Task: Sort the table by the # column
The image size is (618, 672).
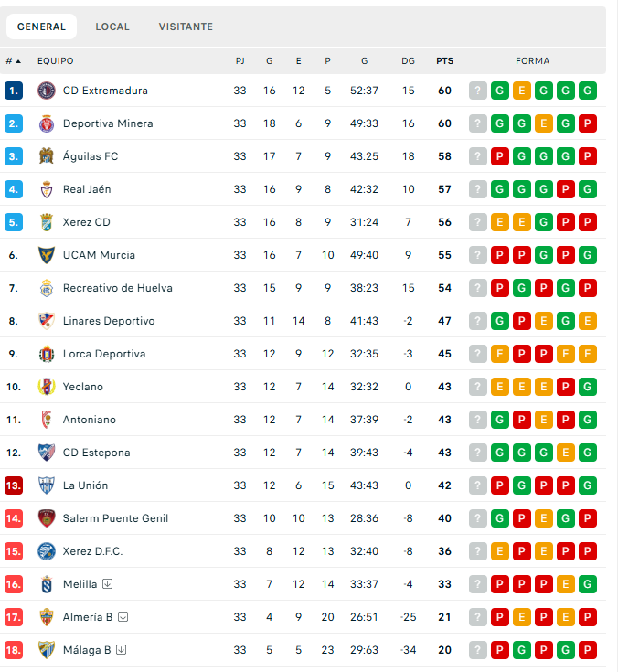Action: tap(13, 61)
